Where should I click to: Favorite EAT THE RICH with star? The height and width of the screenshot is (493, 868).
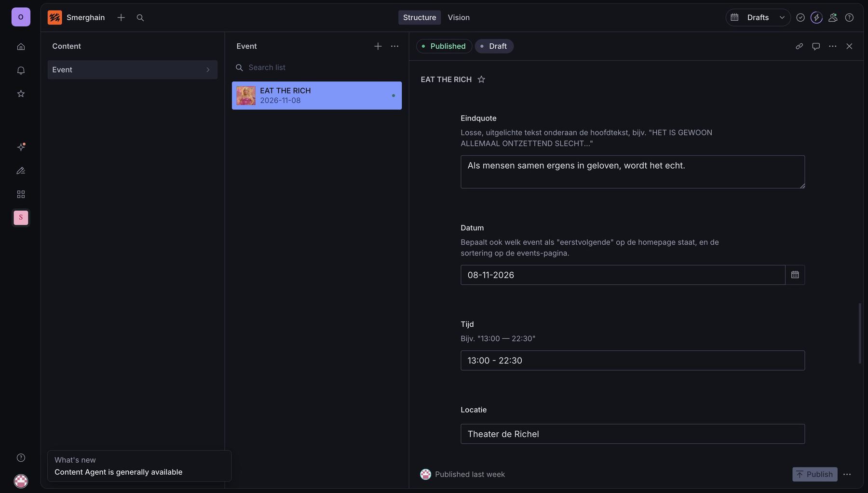tap(481, 80)
